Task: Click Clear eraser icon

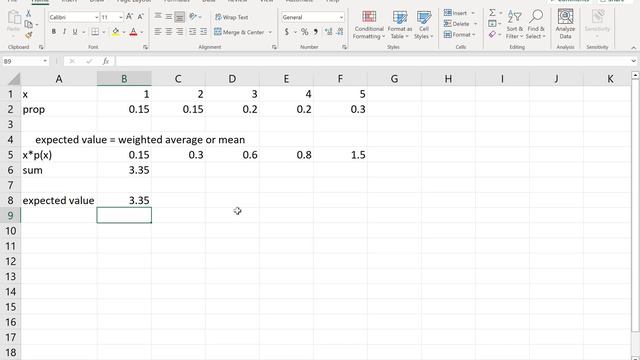Action: click(x=493, y=35)
